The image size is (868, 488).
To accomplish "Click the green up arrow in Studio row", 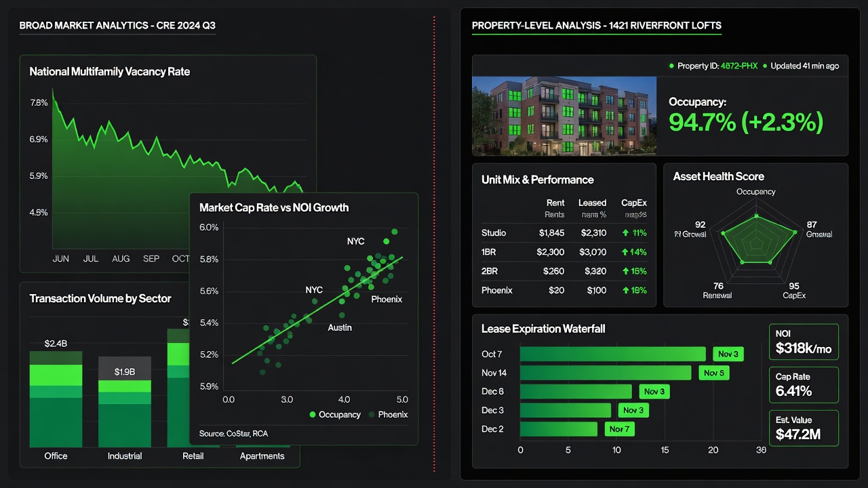I will tap(625, 233).
